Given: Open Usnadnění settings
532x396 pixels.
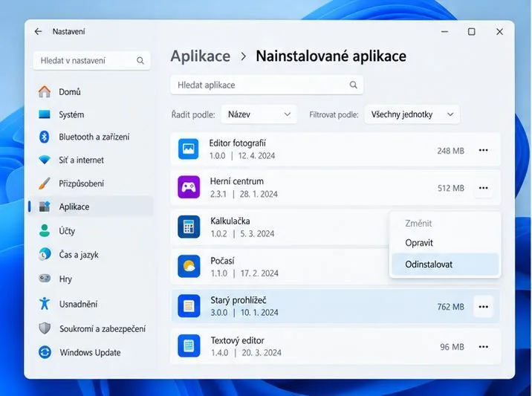Looking at the screenshot, I should point(91,304).
